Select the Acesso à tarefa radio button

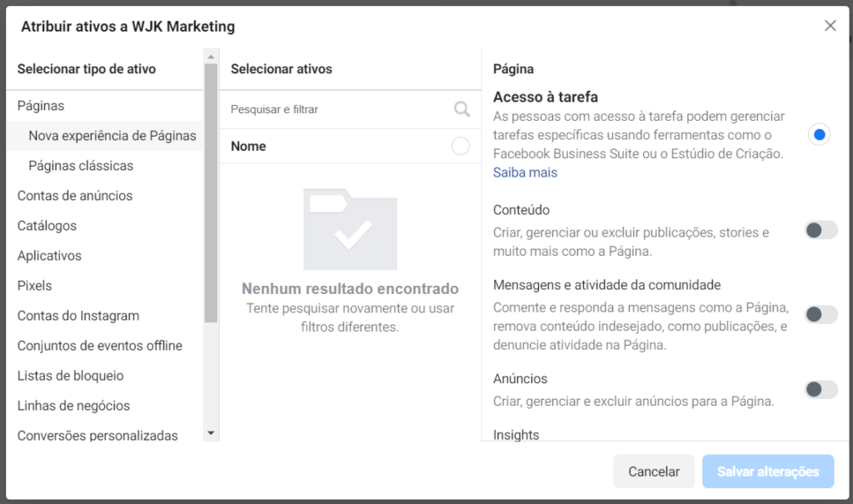[819, 134]
